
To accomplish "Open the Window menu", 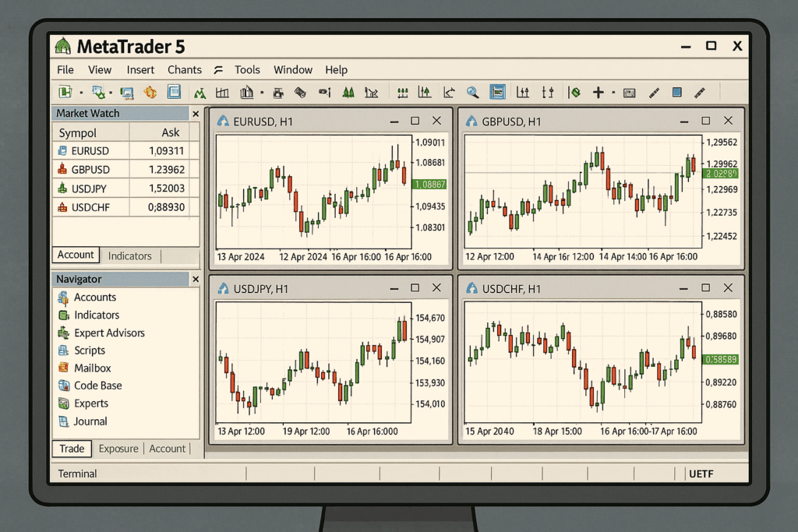I will [x=293, y=69].
